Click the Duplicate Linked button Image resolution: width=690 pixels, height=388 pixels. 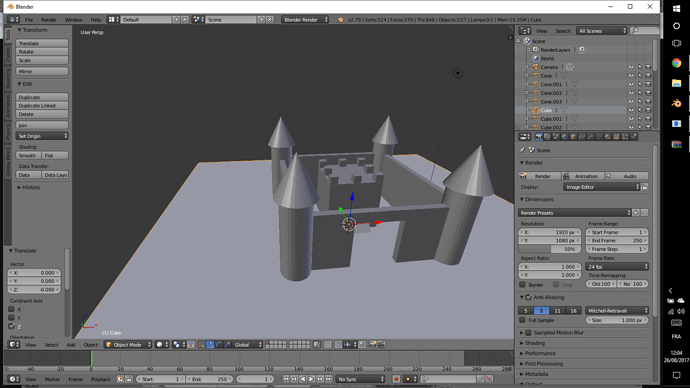tap(42, 106)
